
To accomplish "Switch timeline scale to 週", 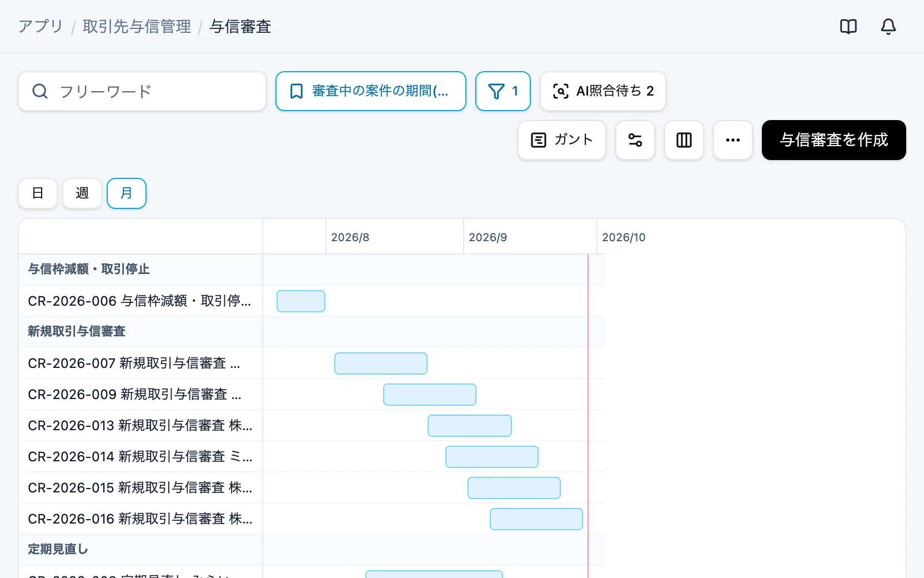I will pos(82,193).
